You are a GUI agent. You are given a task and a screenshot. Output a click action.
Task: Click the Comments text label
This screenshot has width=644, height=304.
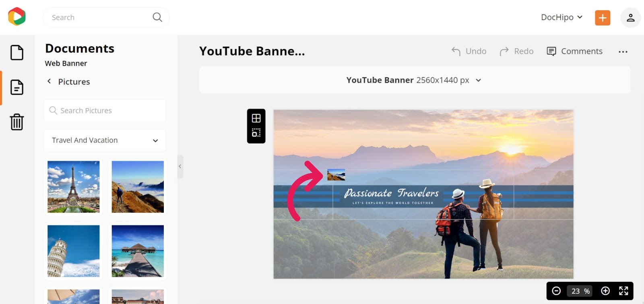pyautogui.click(x=582, y=51)
